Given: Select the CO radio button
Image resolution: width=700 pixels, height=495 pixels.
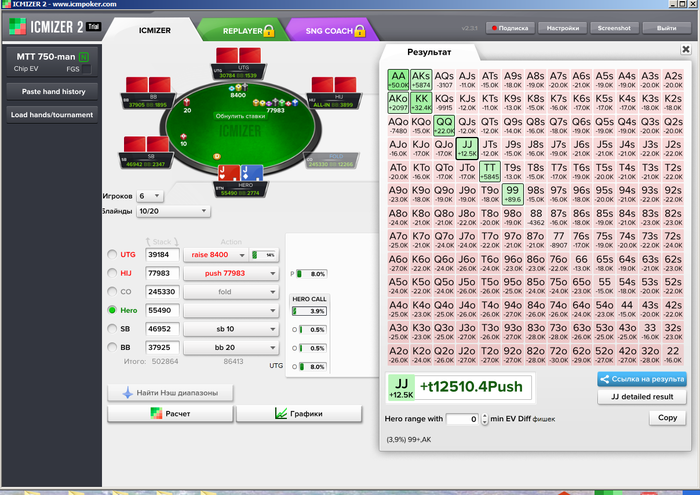Looking at the screenshot, I should [112, 291].
